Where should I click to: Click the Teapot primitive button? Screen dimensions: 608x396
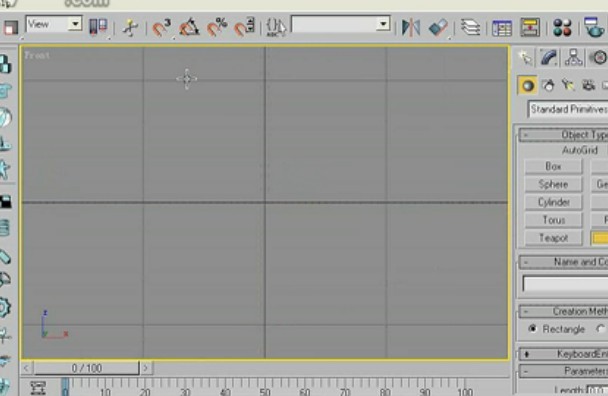coord(553,238)
